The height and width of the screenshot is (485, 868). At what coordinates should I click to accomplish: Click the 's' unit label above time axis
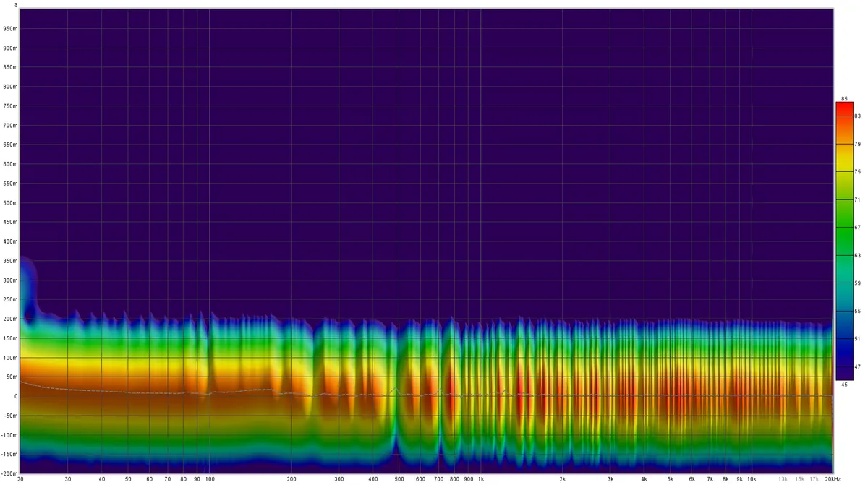[15, 4]
